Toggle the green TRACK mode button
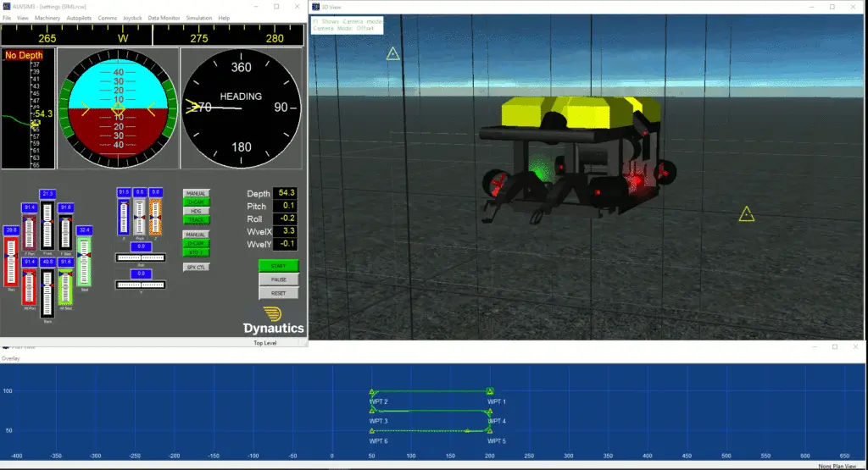The image size is (868, 470). pos(196,220)
